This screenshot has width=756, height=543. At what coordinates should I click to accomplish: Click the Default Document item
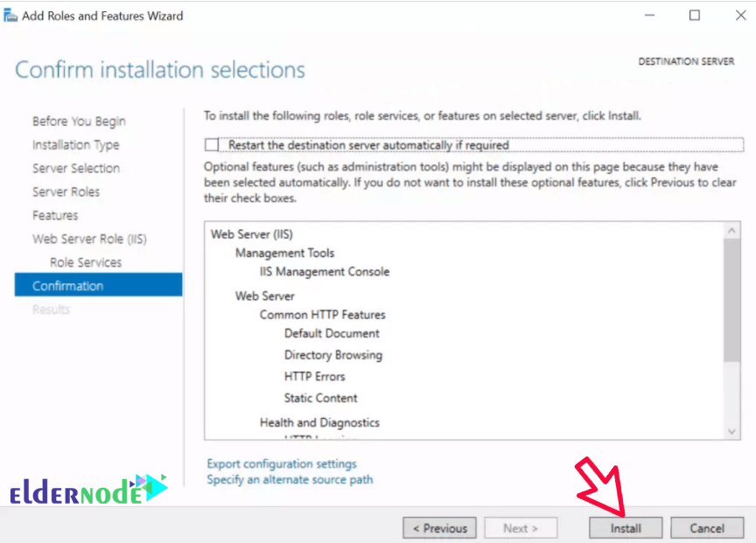click(331, 333)
